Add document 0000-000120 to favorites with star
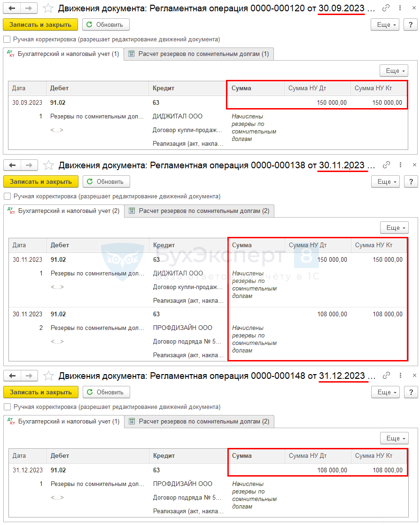The width and height of the screenshot is (420, 525). point(48,8)
